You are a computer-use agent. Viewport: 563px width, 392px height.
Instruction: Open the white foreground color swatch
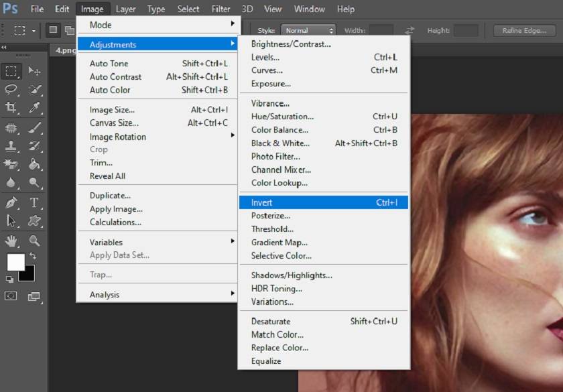coord(15,261)
